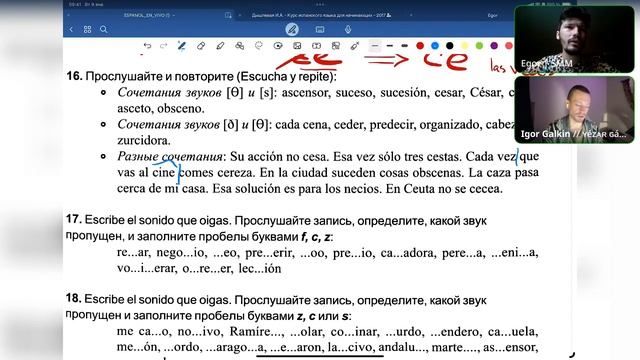This screenshot has height=360, width=640.
Task: Select the Text box tool
Action: (x=316, y=46)
